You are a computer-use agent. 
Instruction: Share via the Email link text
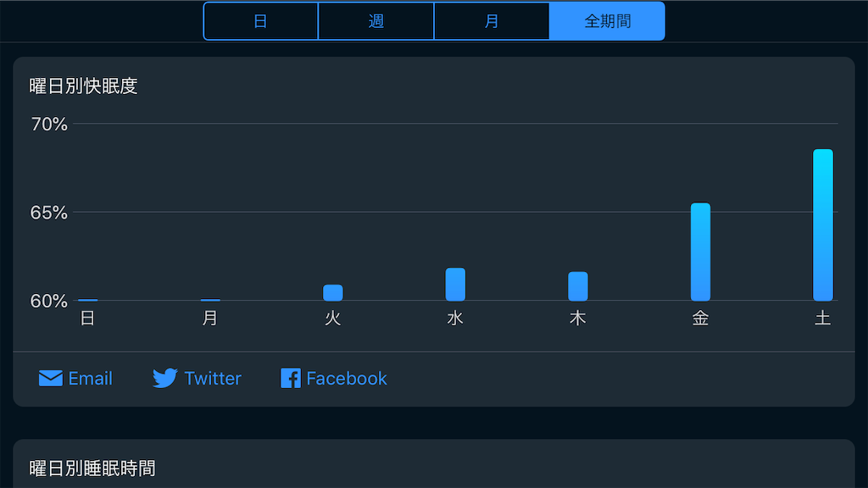coord(90,379)
